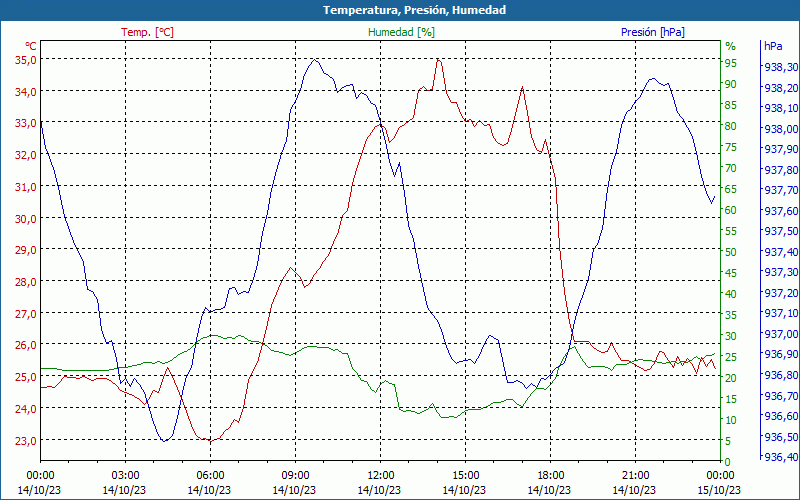800x500 pixels.
Task: Click green humidity axis value '50'
Action: click(x=731, y=252)
